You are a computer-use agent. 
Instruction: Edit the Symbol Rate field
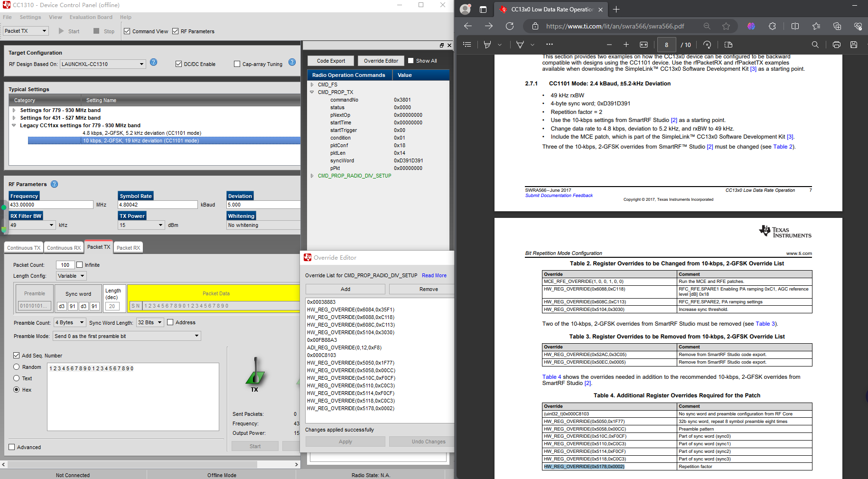(158, 205)
